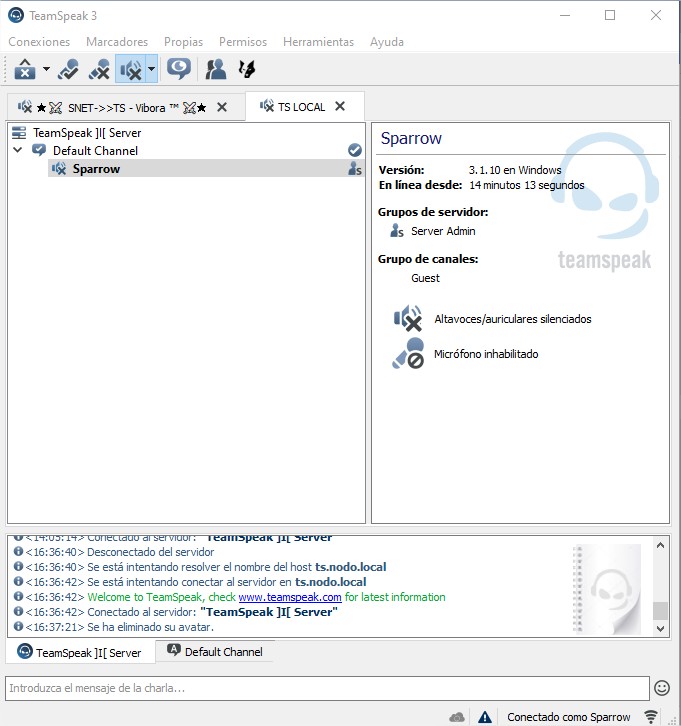Image resolution: width=681 pixels, height=726 pixels.
Task: Click '3.1.10 en Windows' version value
Action: point(515,170)
